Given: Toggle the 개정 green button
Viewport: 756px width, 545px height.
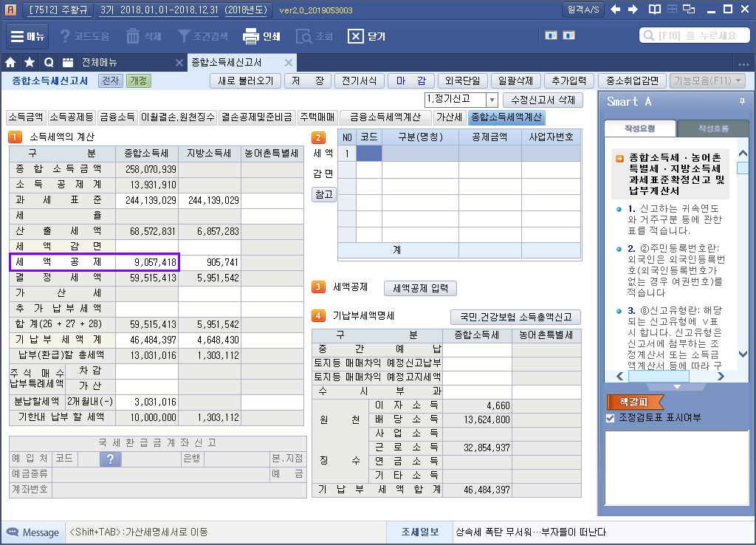Looking at the screenshot, I should [x=139, y=80].
